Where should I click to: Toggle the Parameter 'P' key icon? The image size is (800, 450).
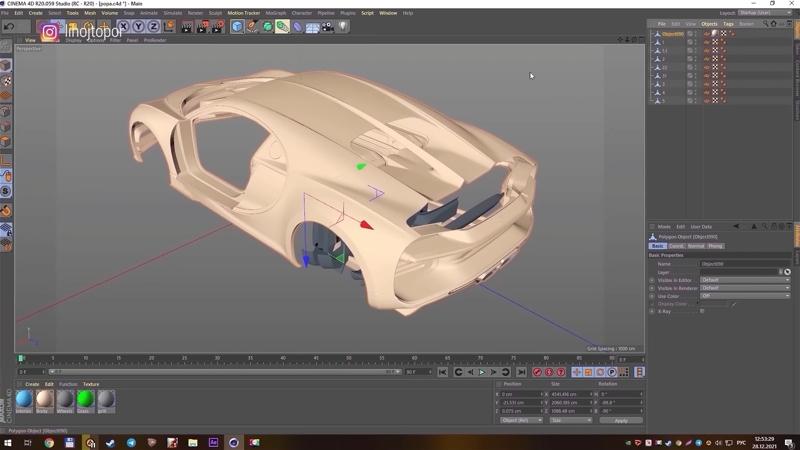[x=612, y=372]
